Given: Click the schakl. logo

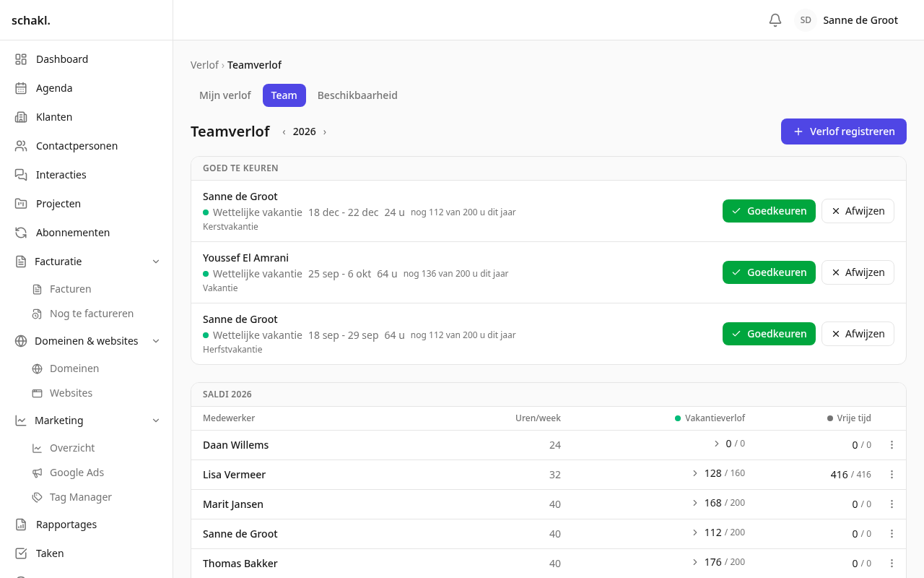Looking at the screenshot, I should tap(31, 20).
